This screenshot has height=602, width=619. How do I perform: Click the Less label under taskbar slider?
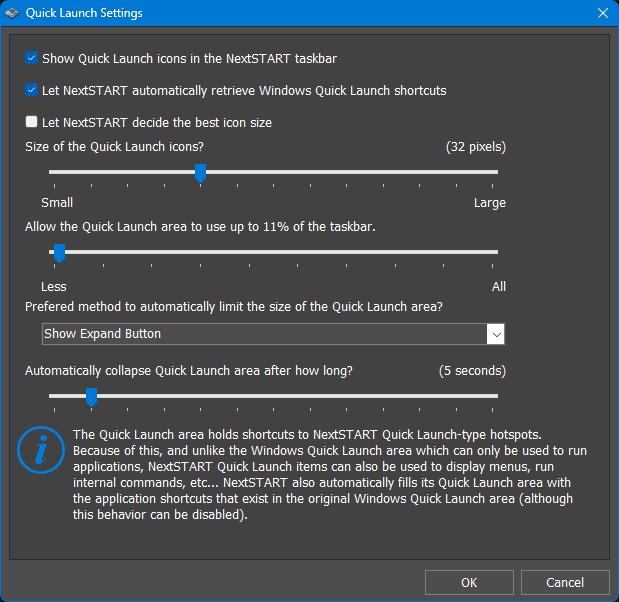click(54, 287)
